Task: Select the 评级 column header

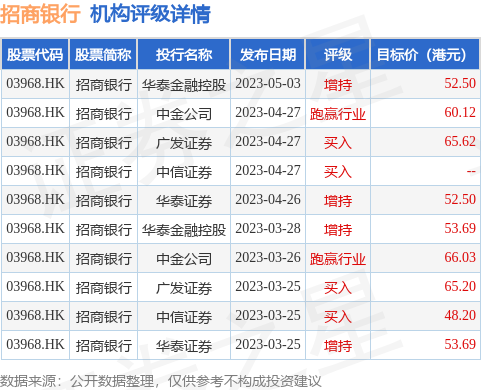Action: pyautogui.click(x=338, y=54)
